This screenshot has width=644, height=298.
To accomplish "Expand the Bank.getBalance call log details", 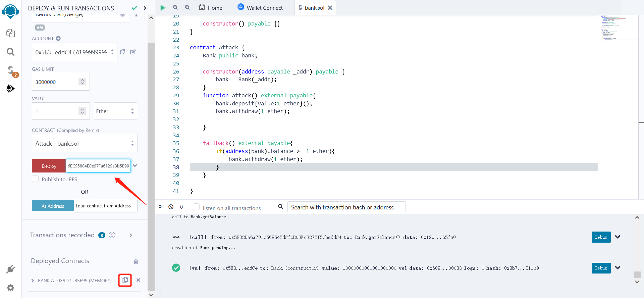I will [x=618, y=237].
